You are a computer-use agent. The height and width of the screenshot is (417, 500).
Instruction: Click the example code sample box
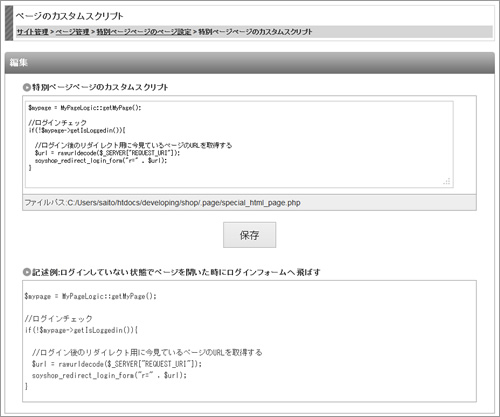[x=249, y=341]
